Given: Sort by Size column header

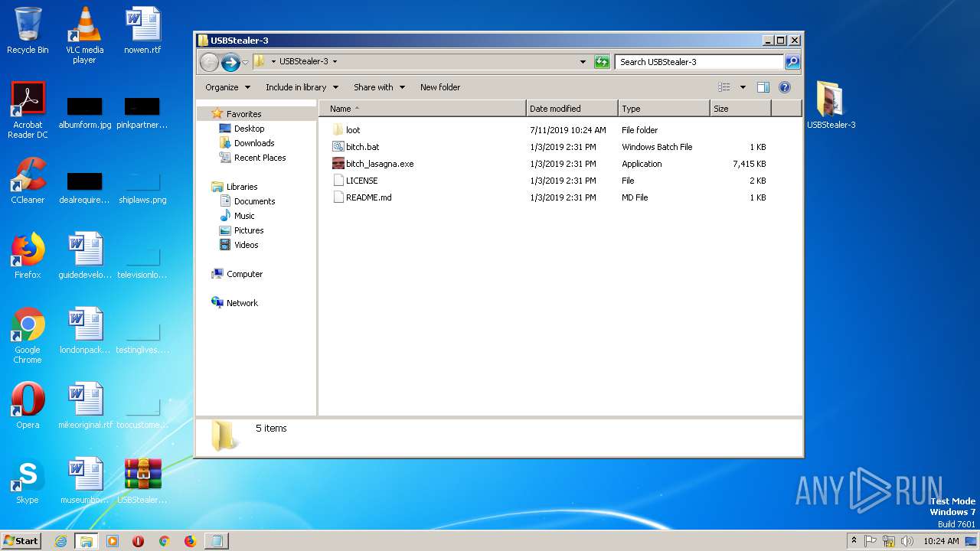Looking at the screenshot, I should point(740,109).
